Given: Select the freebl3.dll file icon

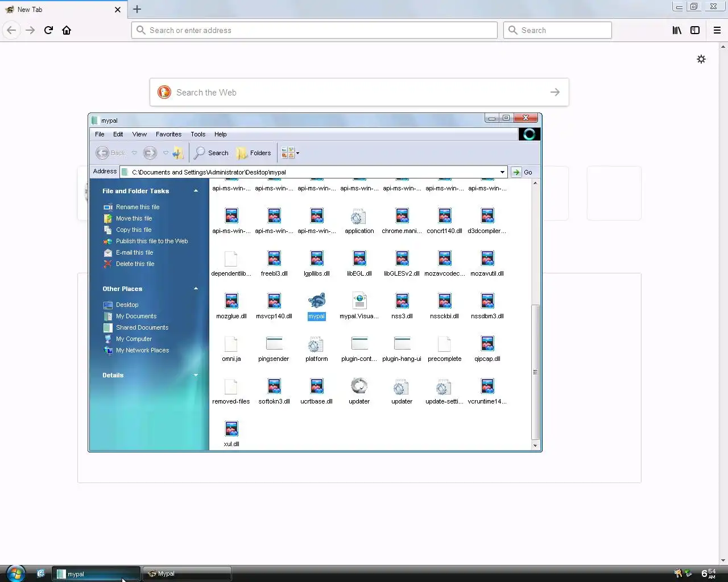Looking at the screenshot, I should click(274, 258).
